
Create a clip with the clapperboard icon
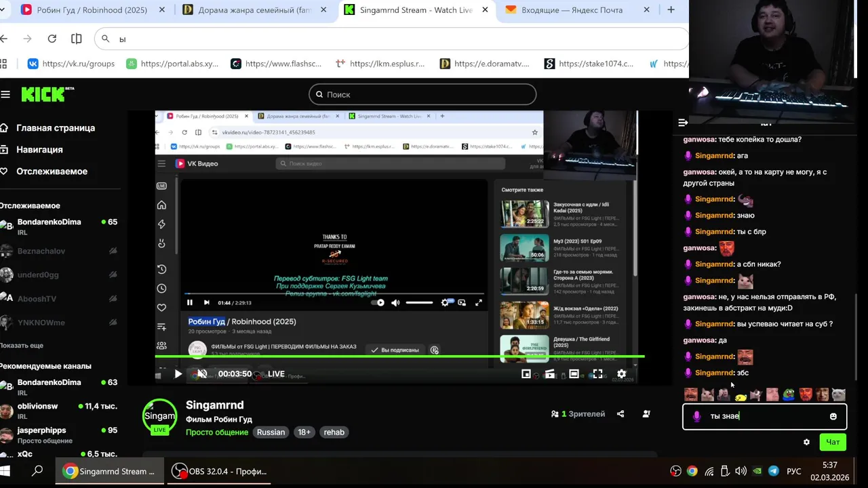550,373
